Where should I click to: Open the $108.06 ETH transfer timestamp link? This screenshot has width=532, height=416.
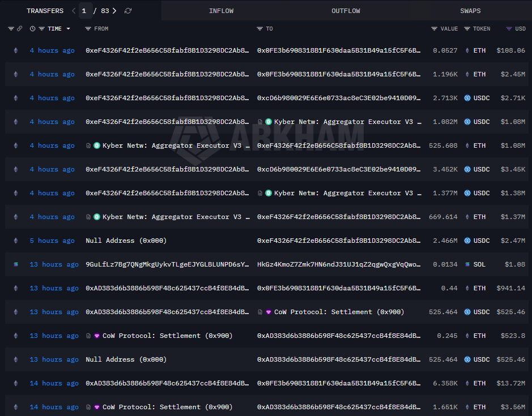52,50
